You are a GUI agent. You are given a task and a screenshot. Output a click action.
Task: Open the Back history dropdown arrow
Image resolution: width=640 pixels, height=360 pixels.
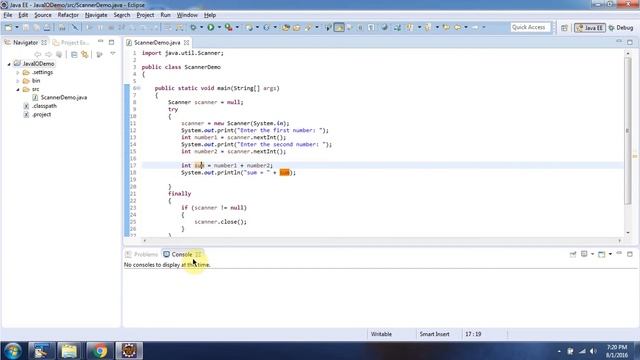pyautogui.click(x=466, y=27)
